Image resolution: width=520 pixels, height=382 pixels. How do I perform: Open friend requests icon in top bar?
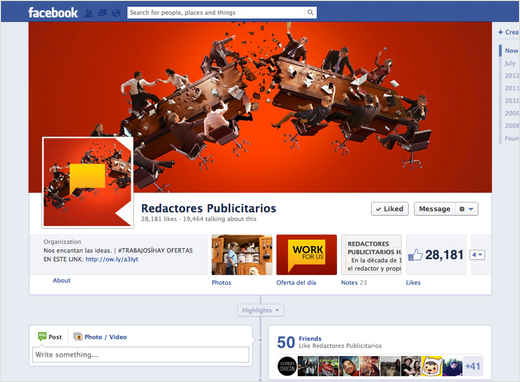[89, 13]
